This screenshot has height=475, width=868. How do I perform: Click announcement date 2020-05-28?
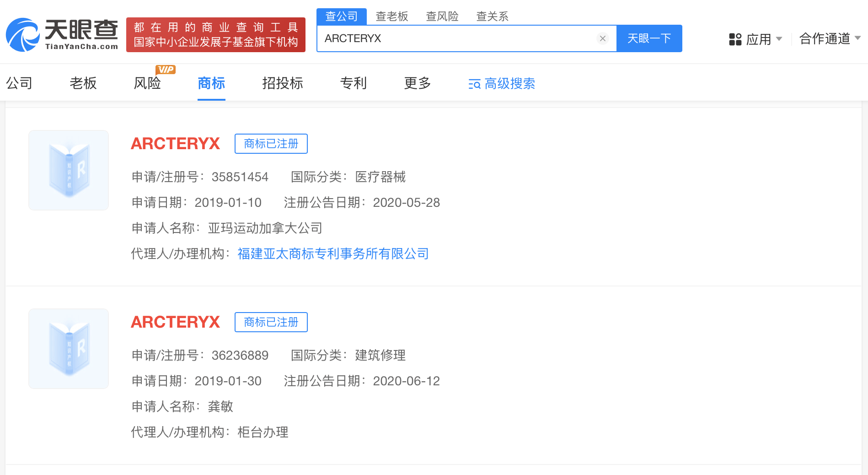pos(407,202)
